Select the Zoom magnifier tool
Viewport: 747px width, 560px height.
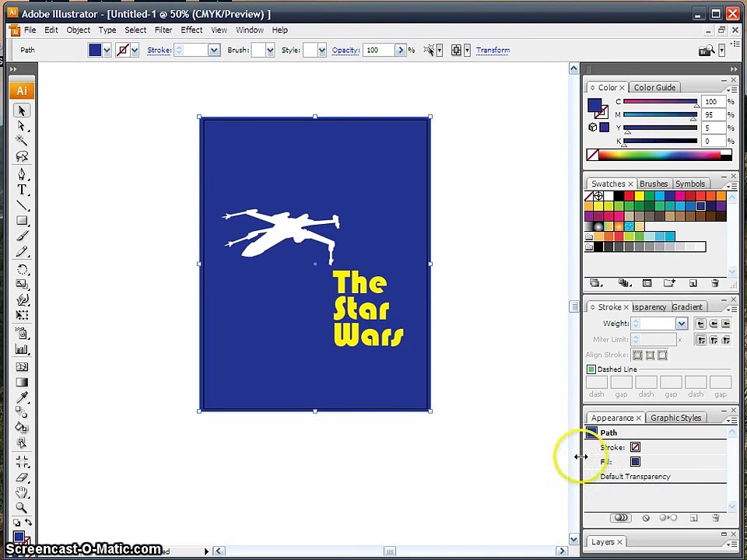pos(22,508)
